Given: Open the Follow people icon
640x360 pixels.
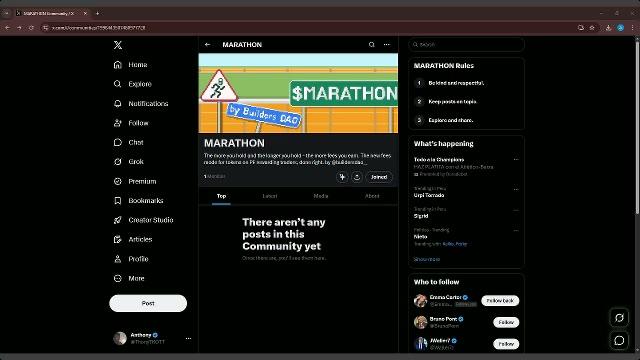Looking at the screenshot, I should pyautogui.click(x=118, y=123).
